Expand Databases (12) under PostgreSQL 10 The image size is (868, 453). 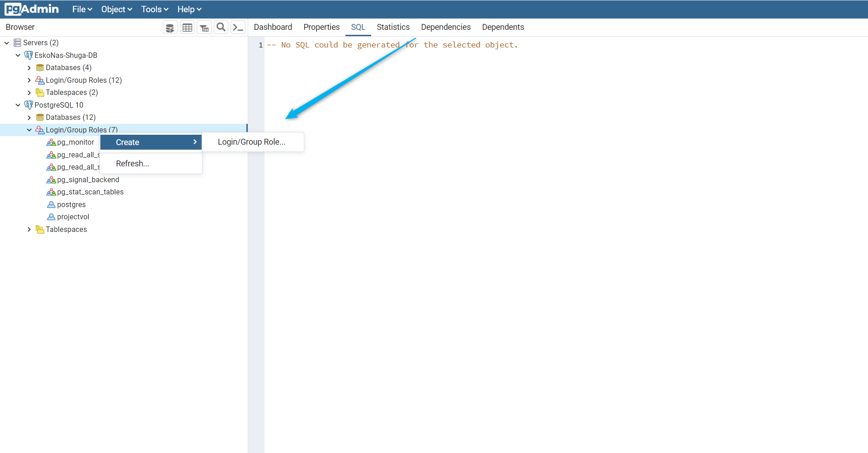[x=29, y=117]
